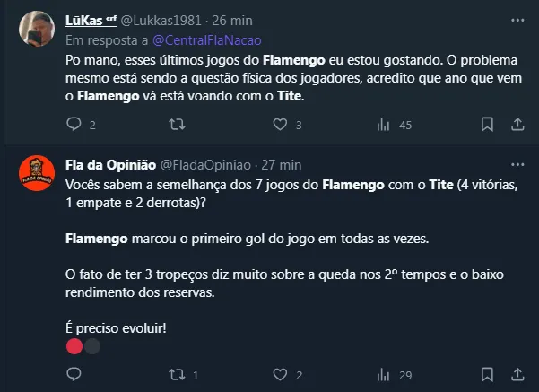View analytics showing 45 views
Viewport: 539px width, 392px height.
tap(383, 125)
